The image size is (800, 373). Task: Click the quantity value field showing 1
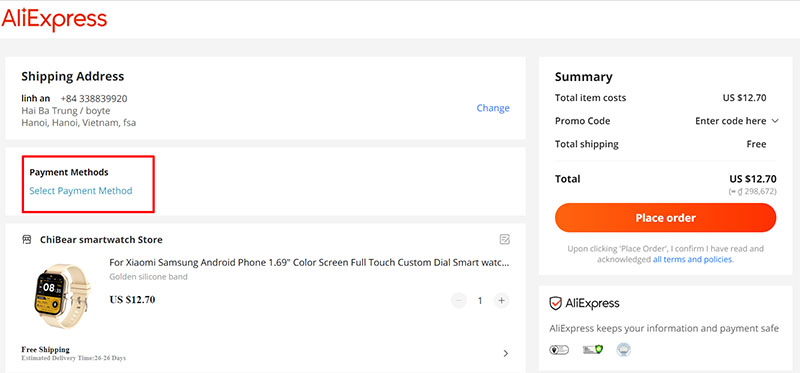tap(480, 301)
